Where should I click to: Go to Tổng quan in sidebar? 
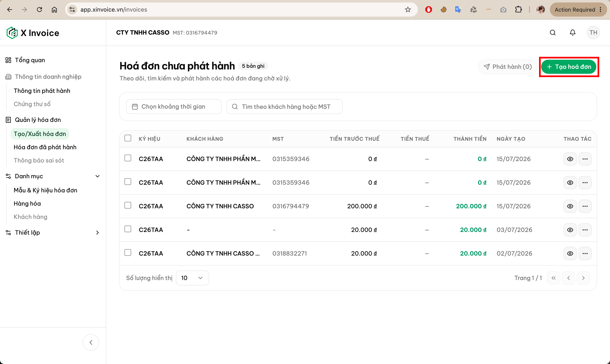tap(30, 60)
